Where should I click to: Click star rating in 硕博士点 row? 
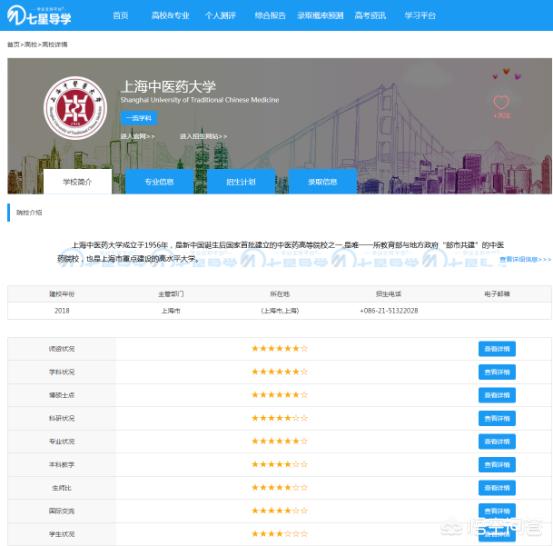point(279,395)
